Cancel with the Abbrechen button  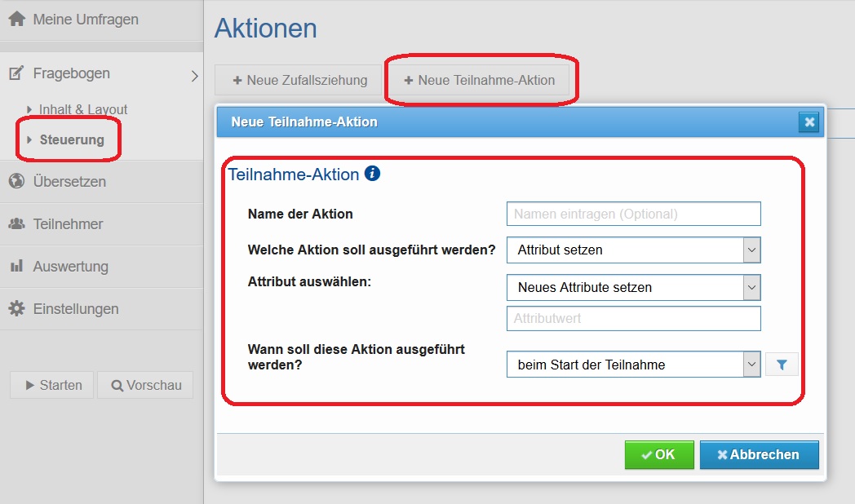pos(759,454)
